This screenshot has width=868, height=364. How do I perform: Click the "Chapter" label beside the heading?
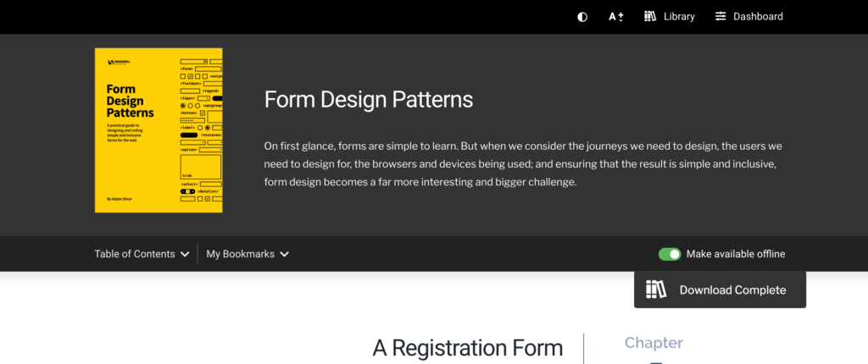[654, 343]
